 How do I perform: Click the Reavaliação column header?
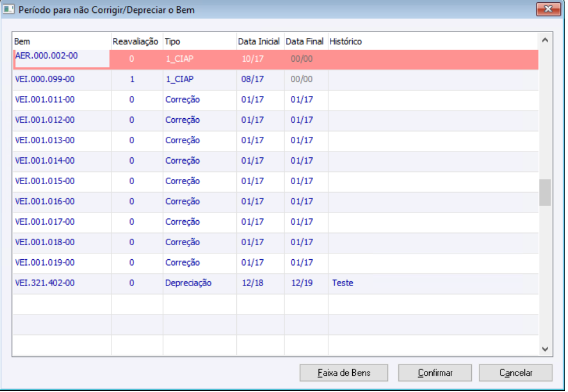137,41
